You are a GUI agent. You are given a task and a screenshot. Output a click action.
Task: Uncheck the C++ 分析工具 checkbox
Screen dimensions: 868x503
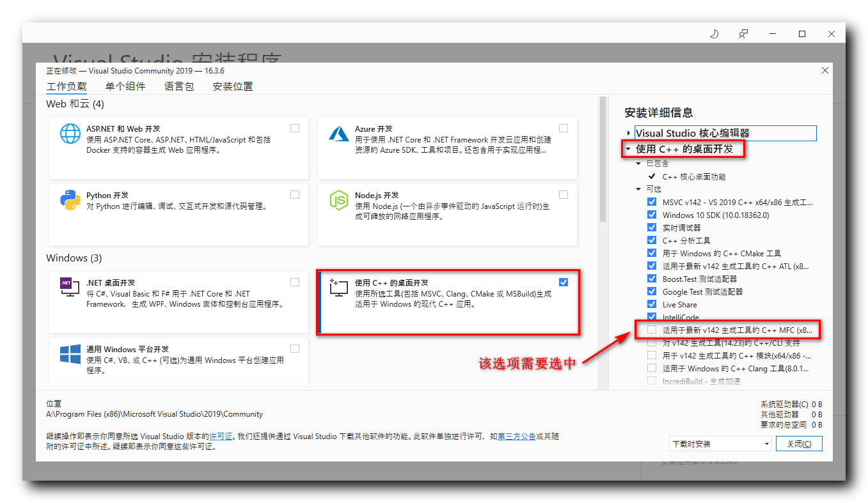click(x=652, y=240)
